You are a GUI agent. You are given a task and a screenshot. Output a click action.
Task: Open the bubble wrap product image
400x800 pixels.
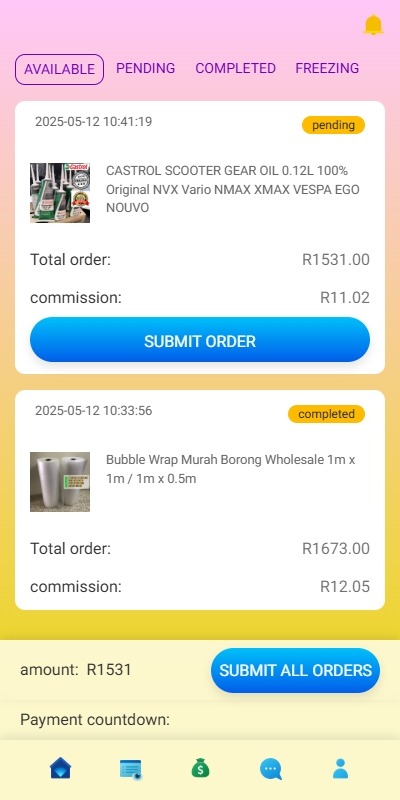point(60,482)
